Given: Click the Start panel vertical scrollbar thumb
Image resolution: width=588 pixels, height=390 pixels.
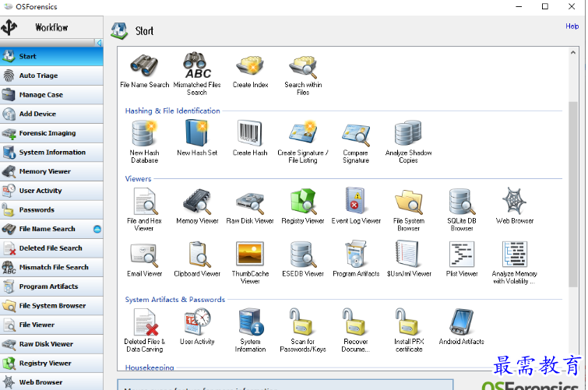Looking at the screenshot, I should click(x=573, y=194).
